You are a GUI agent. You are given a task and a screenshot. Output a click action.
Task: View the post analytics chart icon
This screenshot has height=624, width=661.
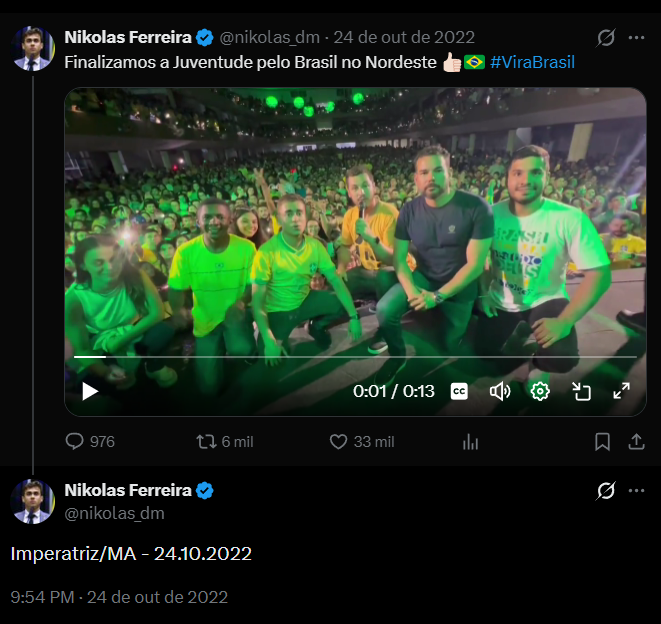(x=471, y=442)
